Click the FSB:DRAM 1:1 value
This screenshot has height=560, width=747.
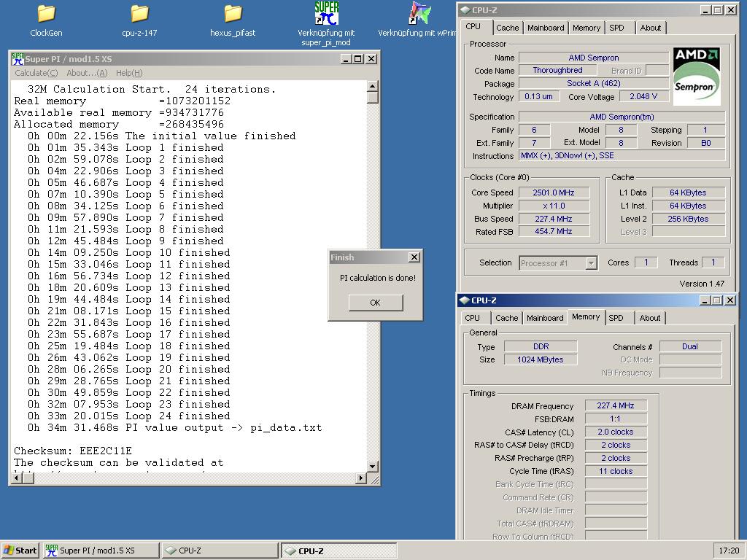616,419
